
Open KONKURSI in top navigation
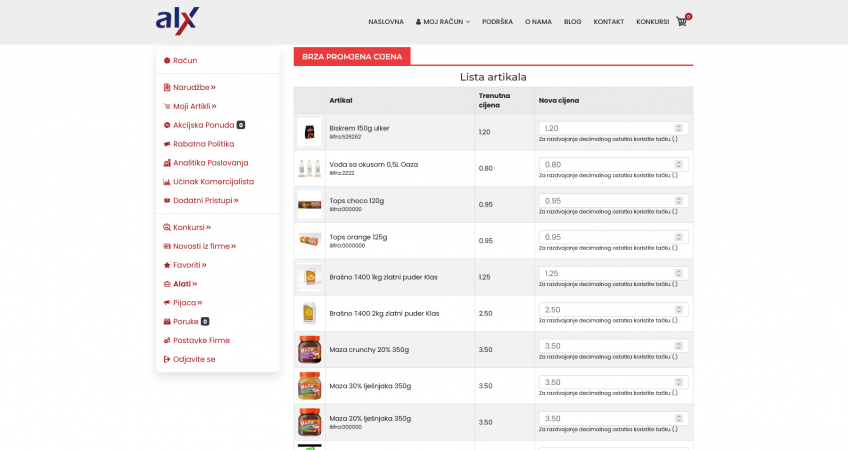pos(653,22)
